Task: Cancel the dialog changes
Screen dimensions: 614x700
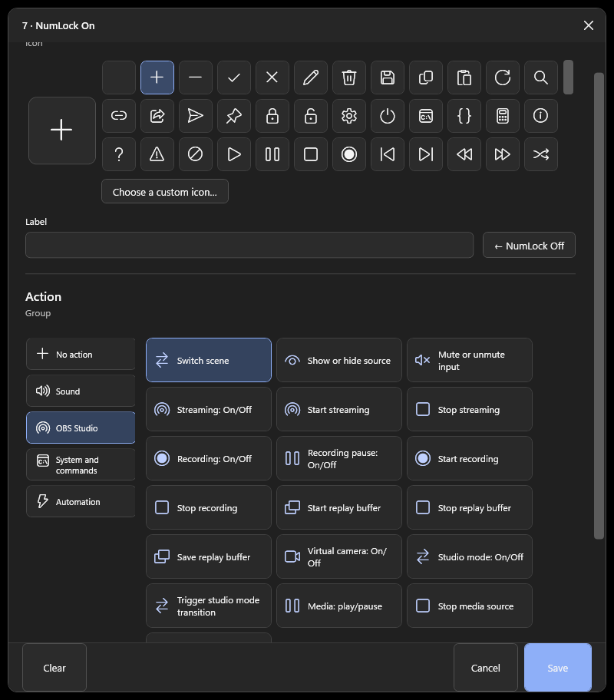Action: (x=486, y=668)
